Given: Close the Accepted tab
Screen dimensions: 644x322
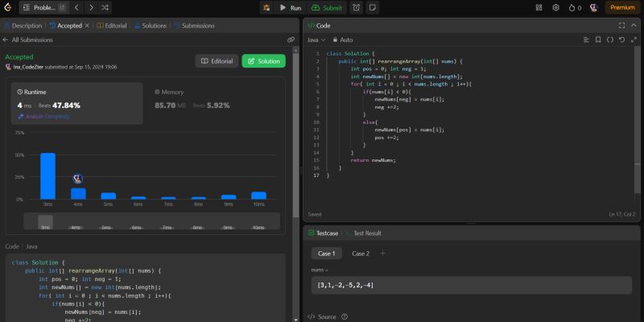Looking at the screenshot, I should tap(87, 26).
